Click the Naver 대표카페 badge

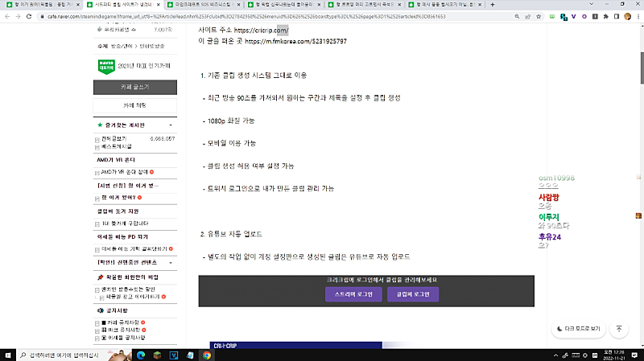tap(106, 67)
